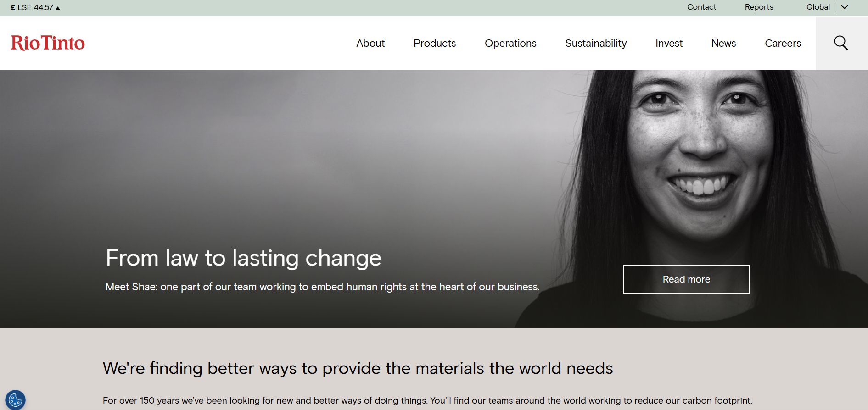Go to the News section
868x410 pixels.
(723, 43)
